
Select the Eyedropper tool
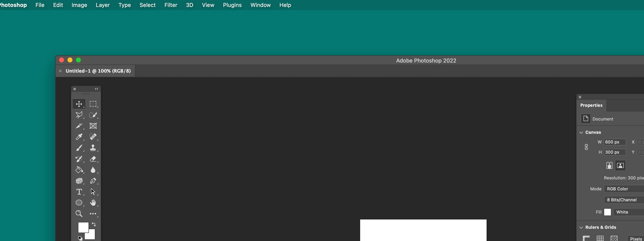[79, 137]
